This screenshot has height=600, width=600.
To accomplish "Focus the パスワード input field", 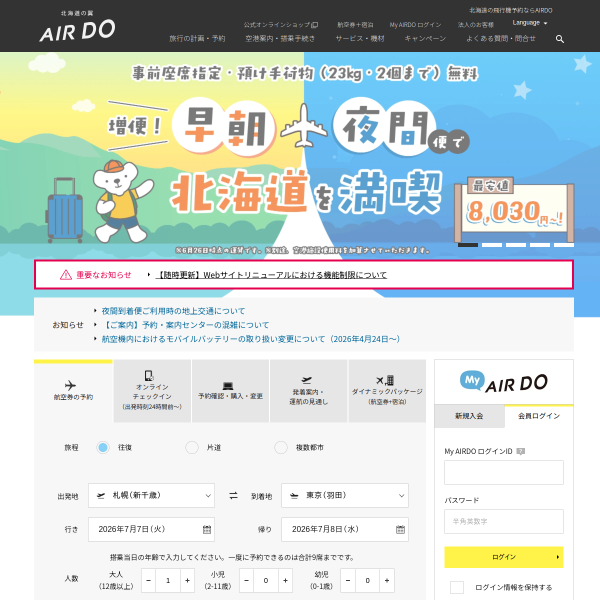I will (504, 521).
